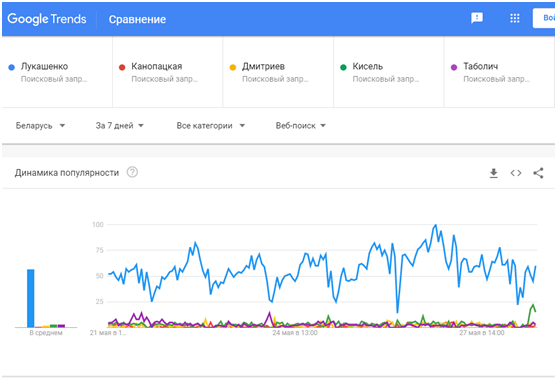Click the blue average bar
557x380 pixels.
click(x=31, y=298)
